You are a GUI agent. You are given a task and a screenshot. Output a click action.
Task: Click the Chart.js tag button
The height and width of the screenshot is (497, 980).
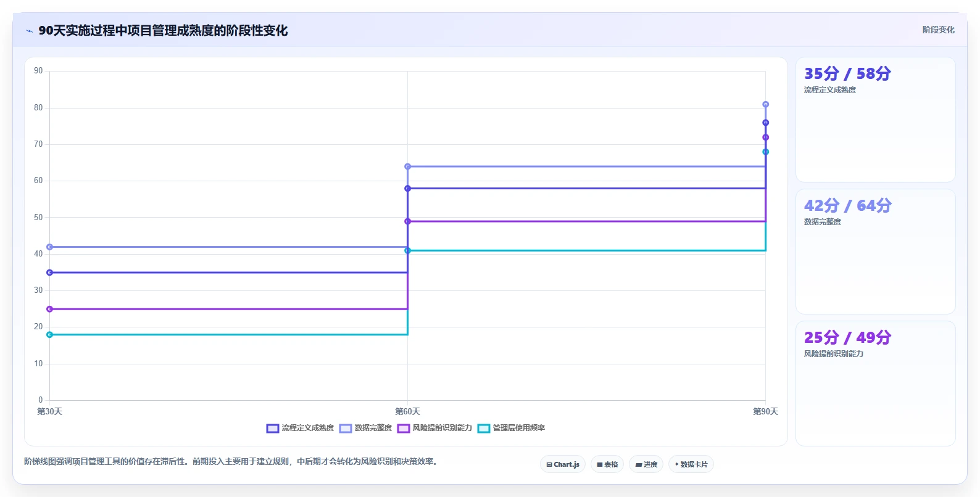(x=563, y=464)
